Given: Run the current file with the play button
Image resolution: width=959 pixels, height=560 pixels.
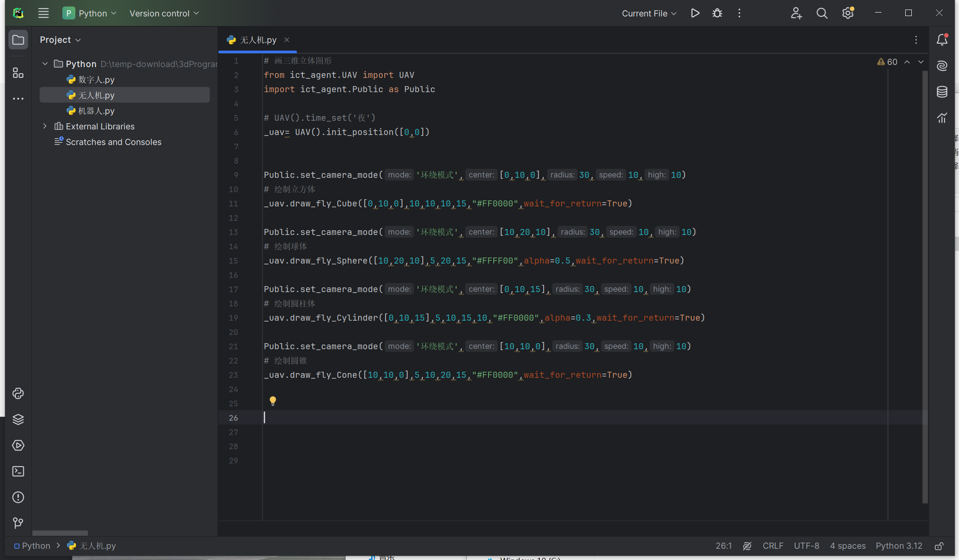Looking at the screenshot, I should point(695,13).
